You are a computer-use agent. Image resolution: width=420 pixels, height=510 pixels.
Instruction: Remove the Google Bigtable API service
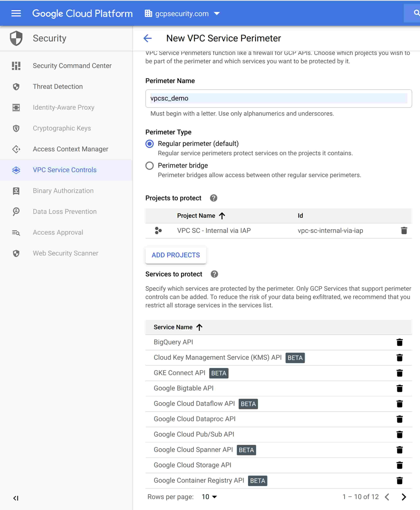399,388
